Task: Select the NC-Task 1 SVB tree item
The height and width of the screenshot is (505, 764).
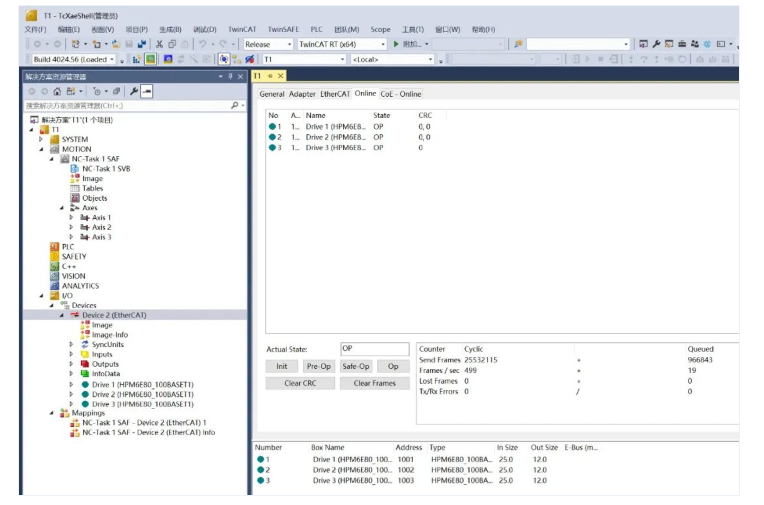Action: click(106, 169)
